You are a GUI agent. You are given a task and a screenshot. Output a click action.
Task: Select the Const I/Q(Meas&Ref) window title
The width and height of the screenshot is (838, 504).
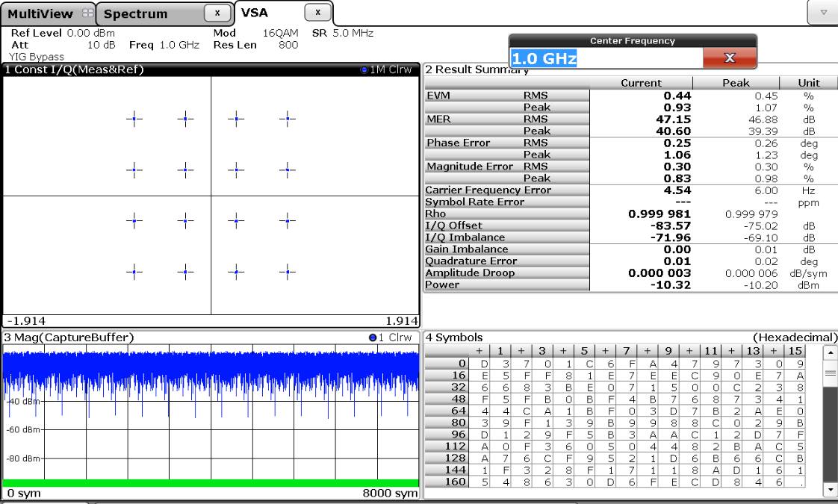click(74, 69)
